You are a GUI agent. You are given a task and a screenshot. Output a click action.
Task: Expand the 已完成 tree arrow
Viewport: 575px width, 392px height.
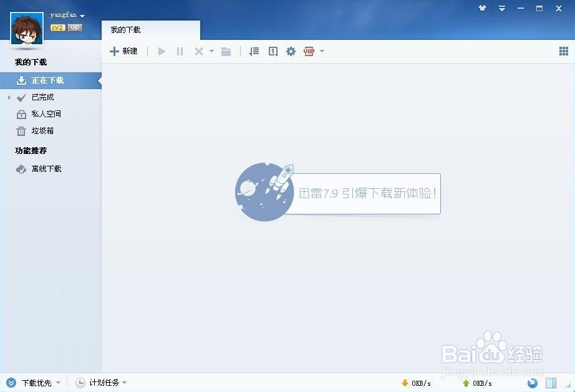pos(9,97)
